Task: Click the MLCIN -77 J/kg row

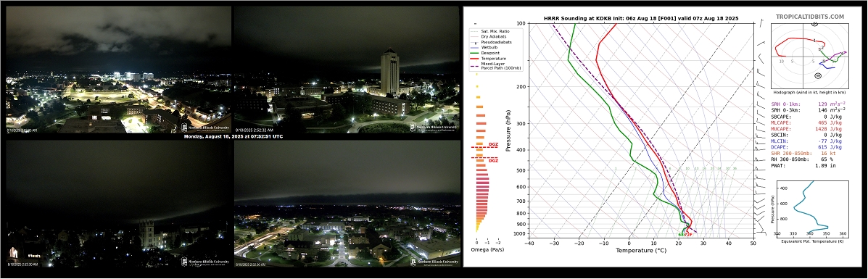Action: (x=807, y=141)
